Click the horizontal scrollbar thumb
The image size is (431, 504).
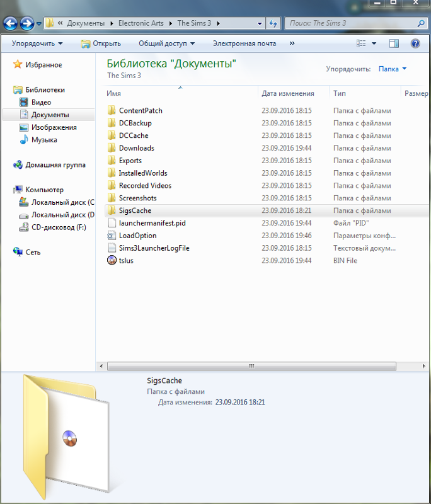click(x=251, y=366)
